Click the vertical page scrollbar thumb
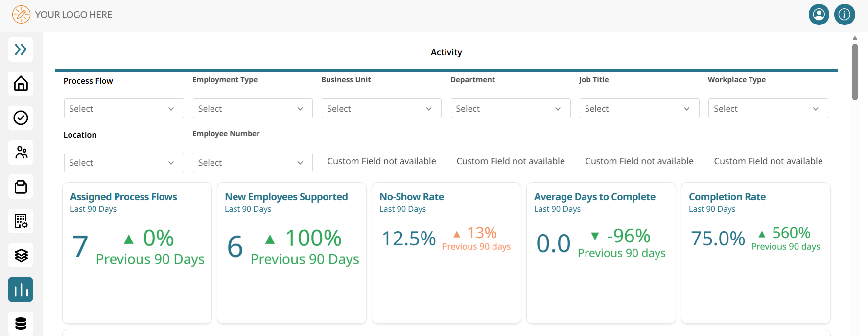The width and height of the screenshot is (868, 336). tap(855, 72)
